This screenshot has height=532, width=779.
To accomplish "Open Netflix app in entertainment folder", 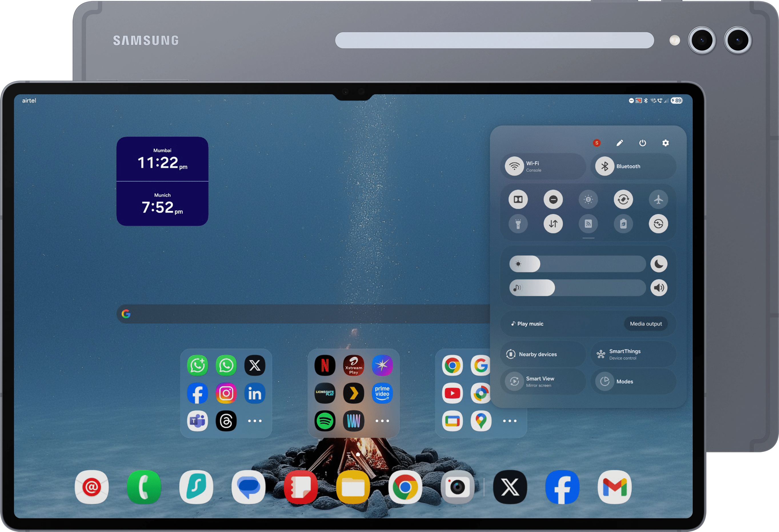I will (325, 365).
